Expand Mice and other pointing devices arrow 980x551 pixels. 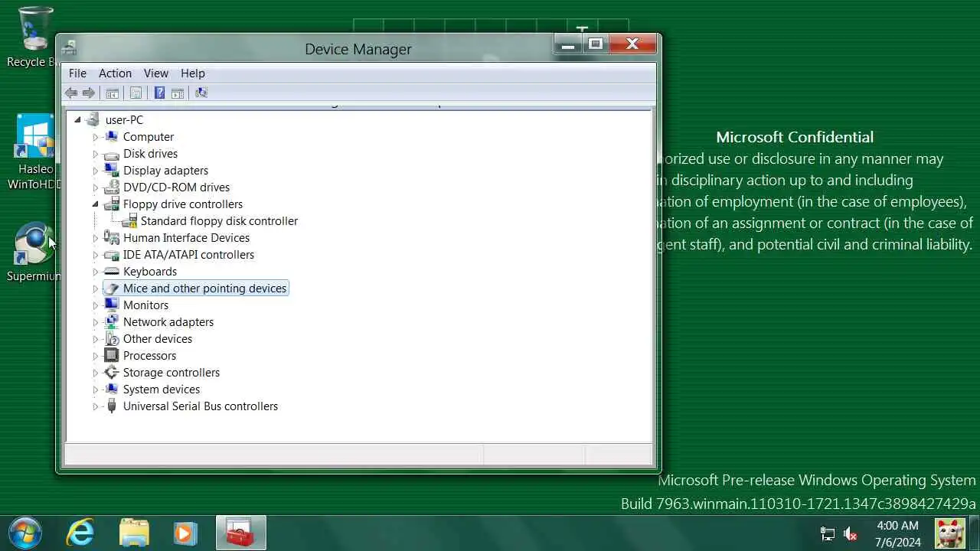[x=96, y=289]
